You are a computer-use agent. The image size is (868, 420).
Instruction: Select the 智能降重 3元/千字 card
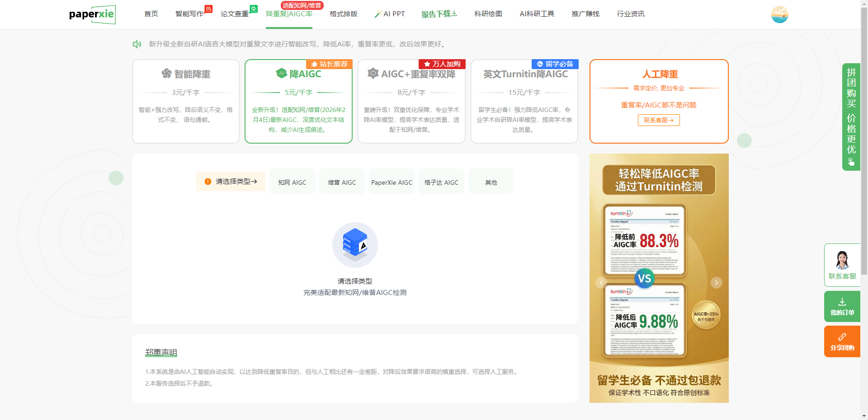(x=186, y=102)
